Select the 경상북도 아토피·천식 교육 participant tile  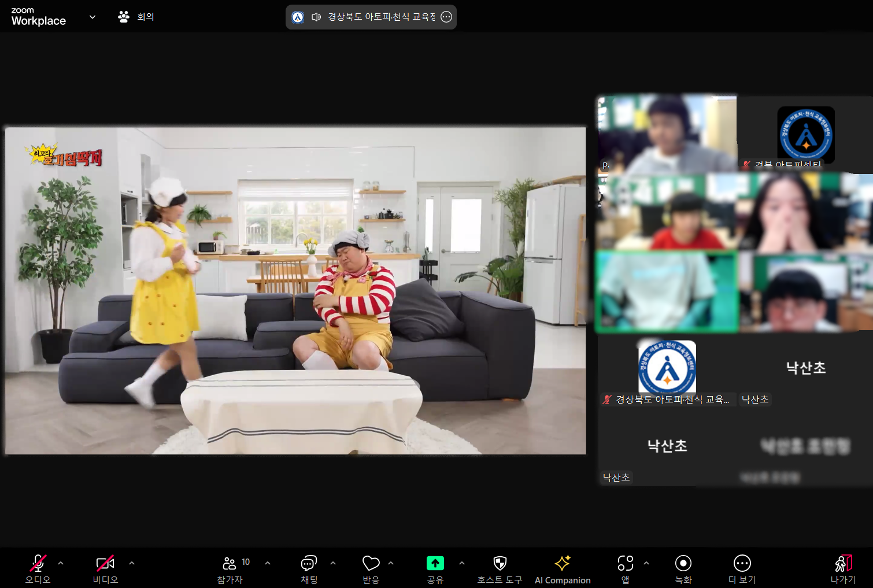[667, 370]
